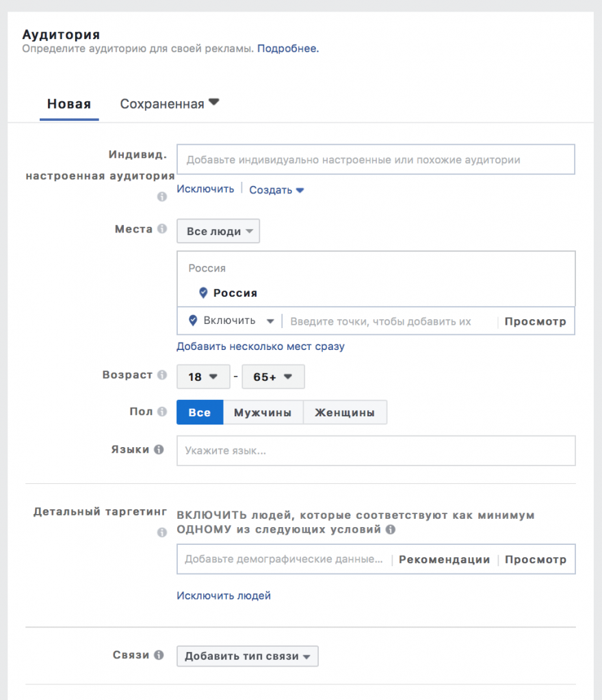
Task: Click info icon under Детальный таргетинг label
Action: tap(161, 532)
